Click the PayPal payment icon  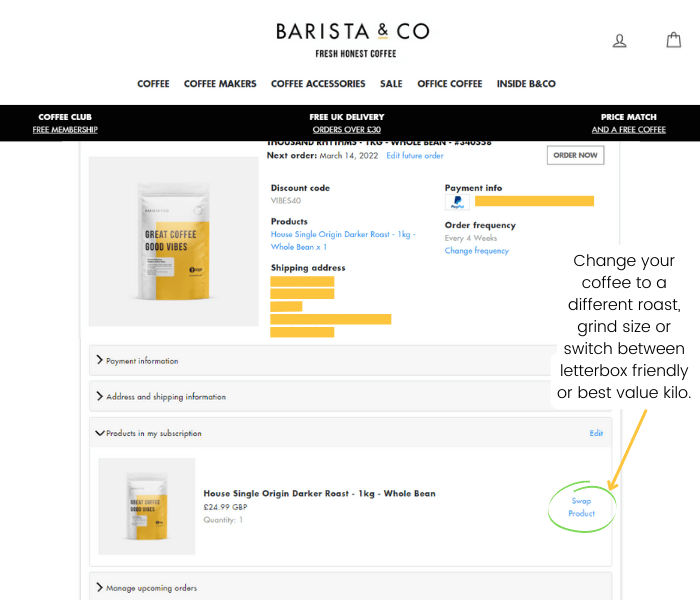click(x=457, y=203)
